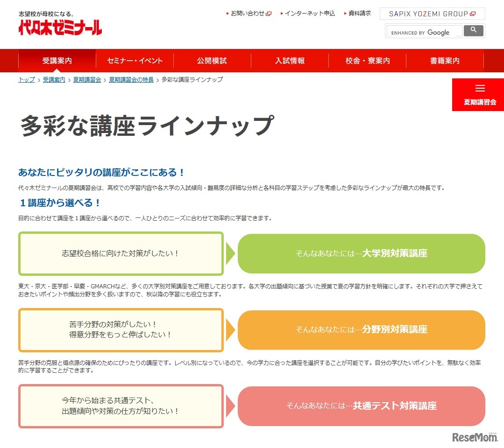Click orange arrow pointing to 分野別対策講座
The width and height of the screenshot is (504, 448).
tap(230, 329)
